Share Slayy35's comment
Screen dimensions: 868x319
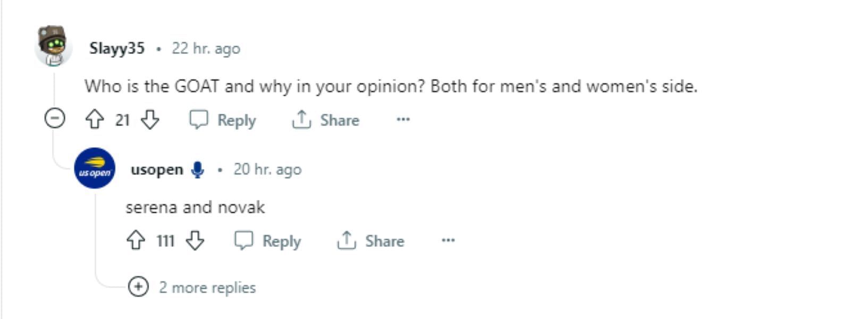tap(325, 120)
